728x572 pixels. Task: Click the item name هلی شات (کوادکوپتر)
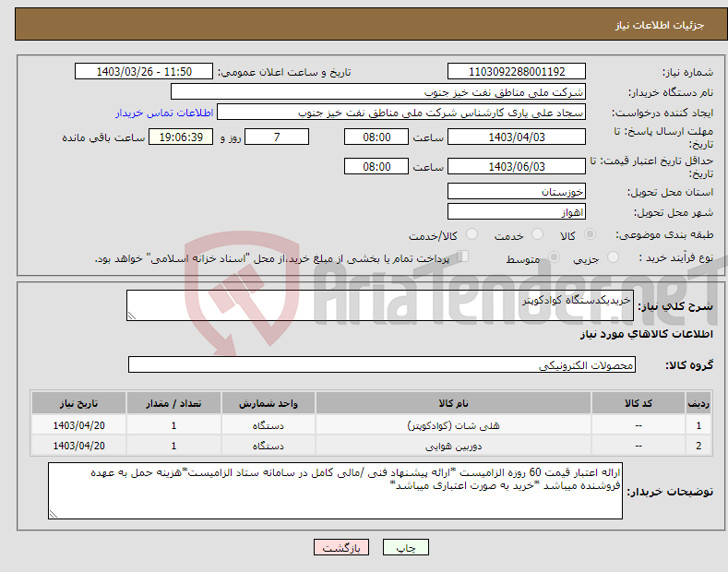click(453, 425)
